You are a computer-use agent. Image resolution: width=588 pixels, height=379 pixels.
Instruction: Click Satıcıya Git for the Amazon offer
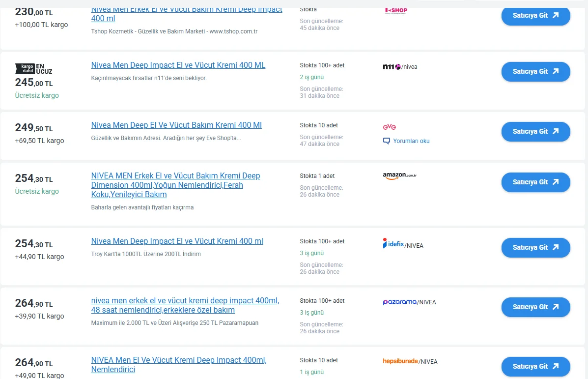(535, 182)
